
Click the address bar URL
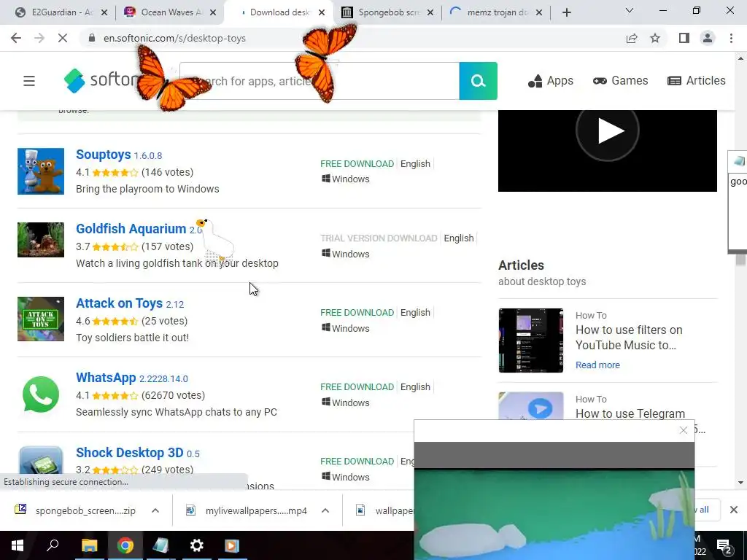[174, 38]
